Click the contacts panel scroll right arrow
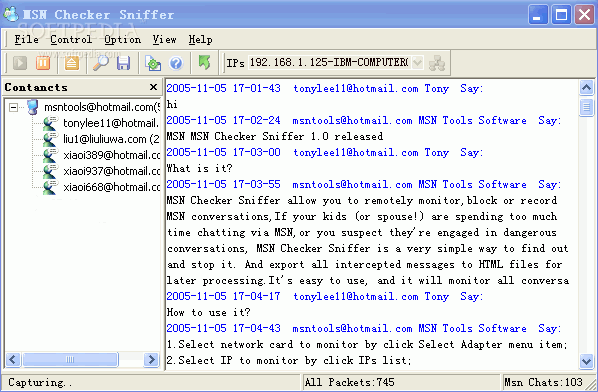This screenshot has width=598, height=392. [151, 360]
